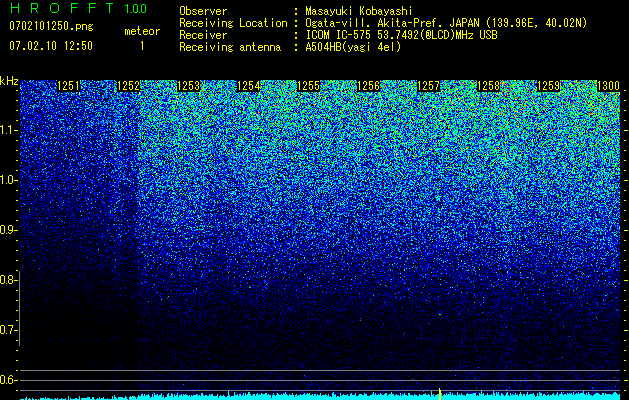
Task: Click the 1256 time marker
Action: (x=369, y=86)
